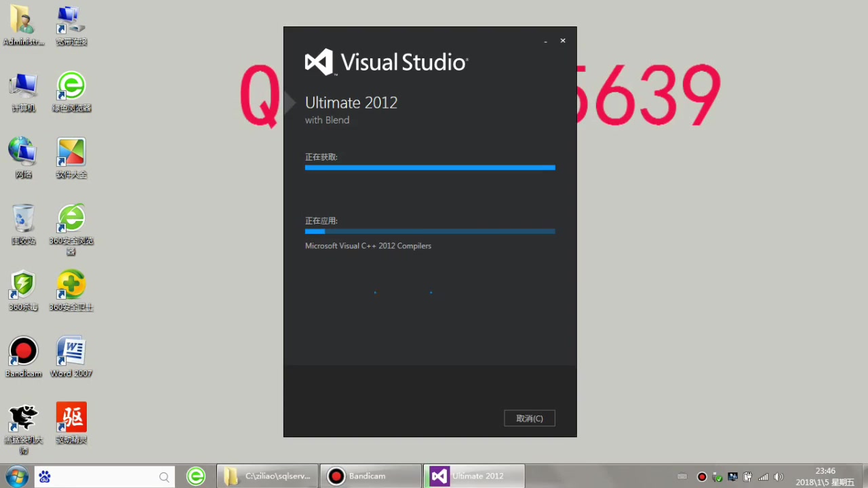Click the safely remove hardware tray icon
Screen dimensions: 868x488
(717, 476)
